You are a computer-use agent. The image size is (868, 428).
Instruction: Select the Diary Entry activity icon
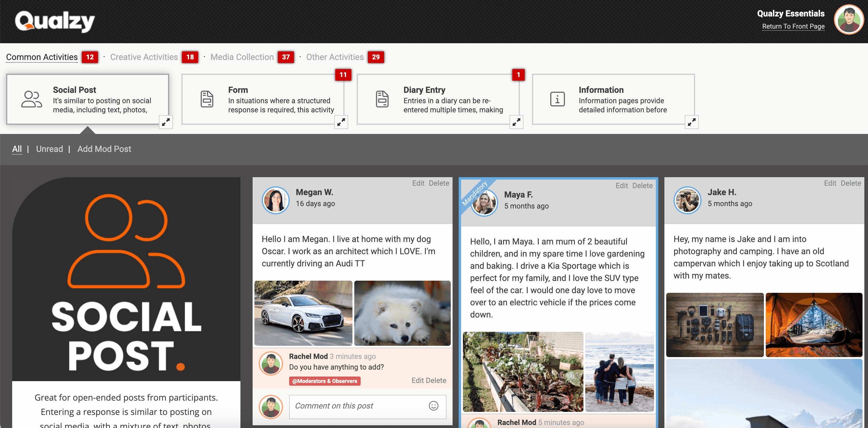tap(382, 99)
